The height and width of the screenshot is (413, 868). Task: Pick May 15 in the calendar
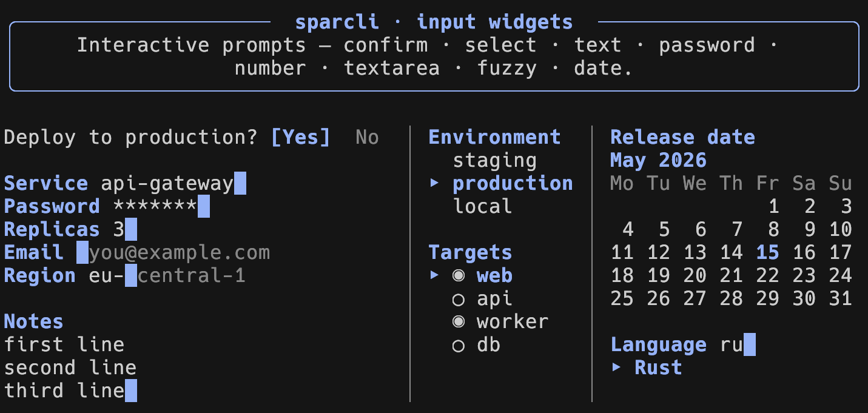tap(768, 253)
